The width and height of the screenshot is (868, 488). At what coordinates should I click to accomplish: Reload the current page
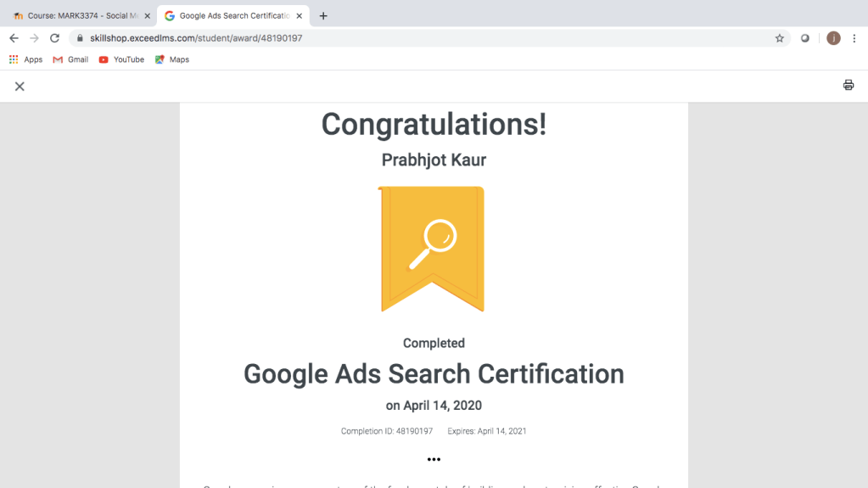(x=54, y=38)
